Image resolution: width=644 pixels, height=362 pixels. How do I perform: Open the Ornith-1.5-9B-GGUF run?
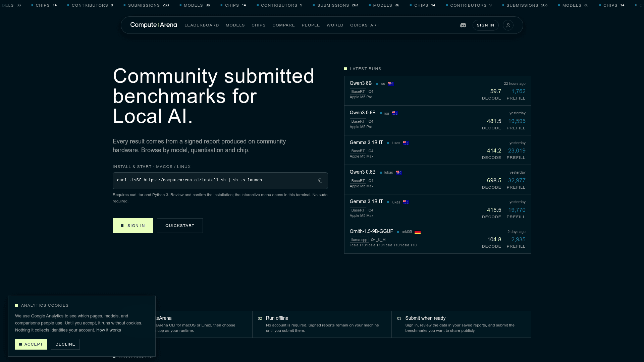[438, 239]
